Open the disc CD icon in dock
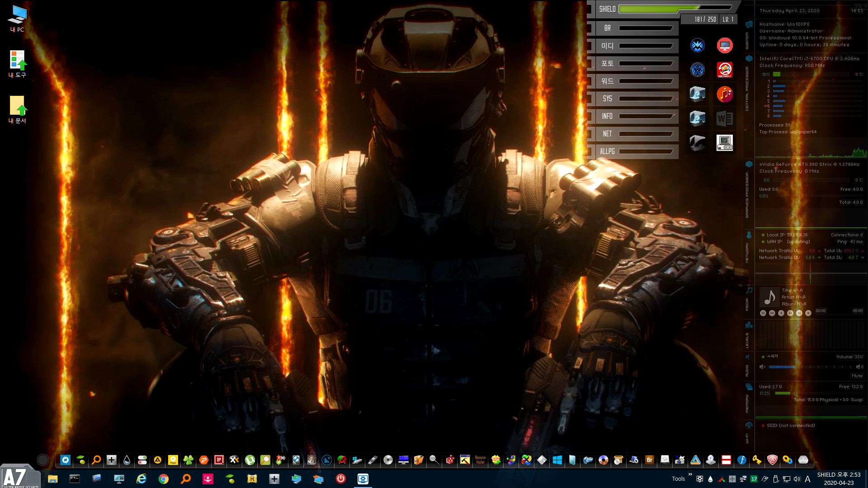The image size is (868, 488). click(388, 460)
